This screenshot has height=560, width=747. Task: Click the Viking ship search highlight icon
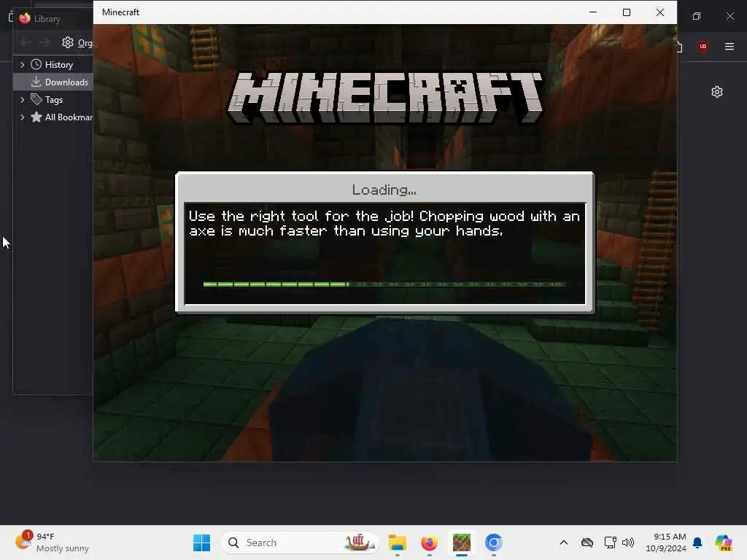(x=359, y=542)
